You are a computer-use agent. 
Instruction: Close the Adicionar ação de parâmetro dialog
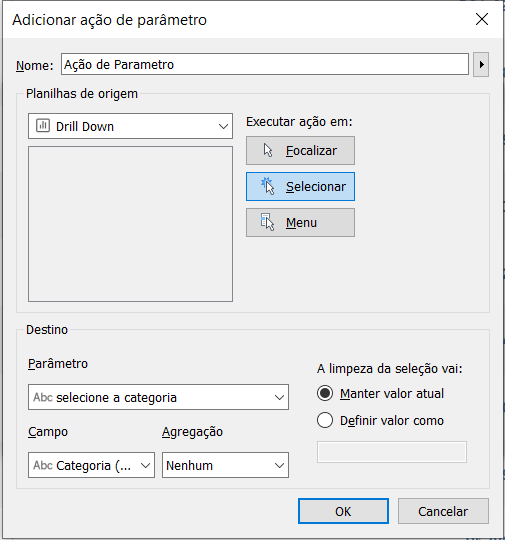(x=482, y=19)
